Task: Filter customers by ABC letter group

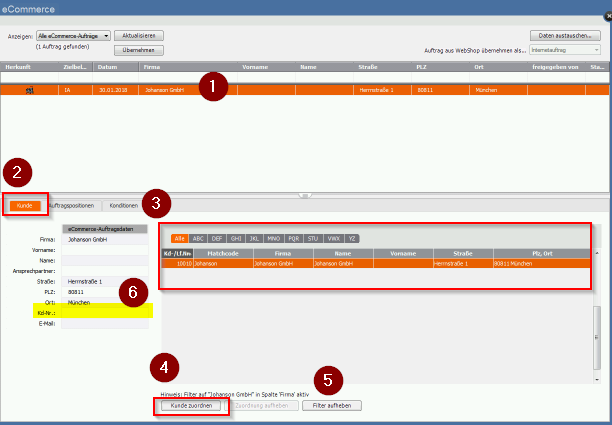Action: pos(198,238)
